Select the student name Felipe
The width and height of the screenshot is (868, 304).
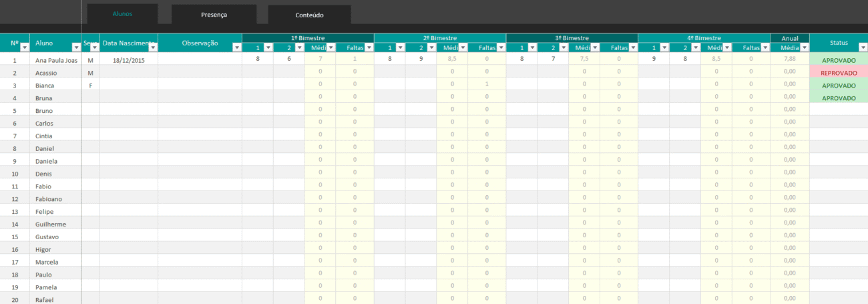(x=44, y=211)
